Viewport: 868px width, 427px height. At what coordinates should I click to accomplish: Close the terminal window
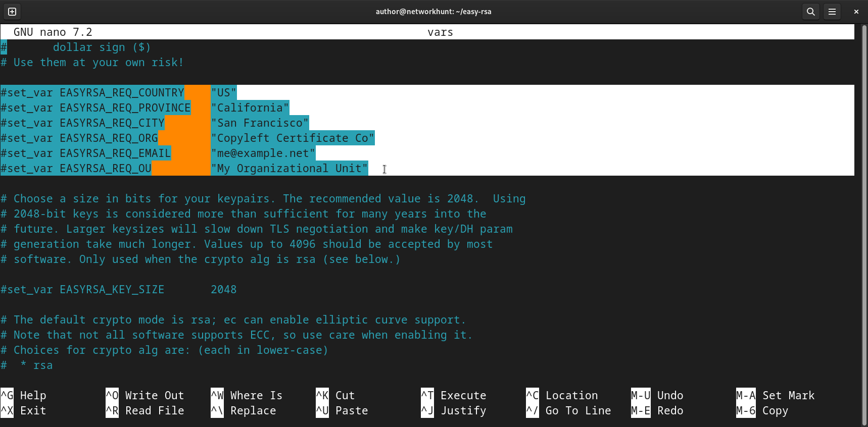tap(856, 12)
